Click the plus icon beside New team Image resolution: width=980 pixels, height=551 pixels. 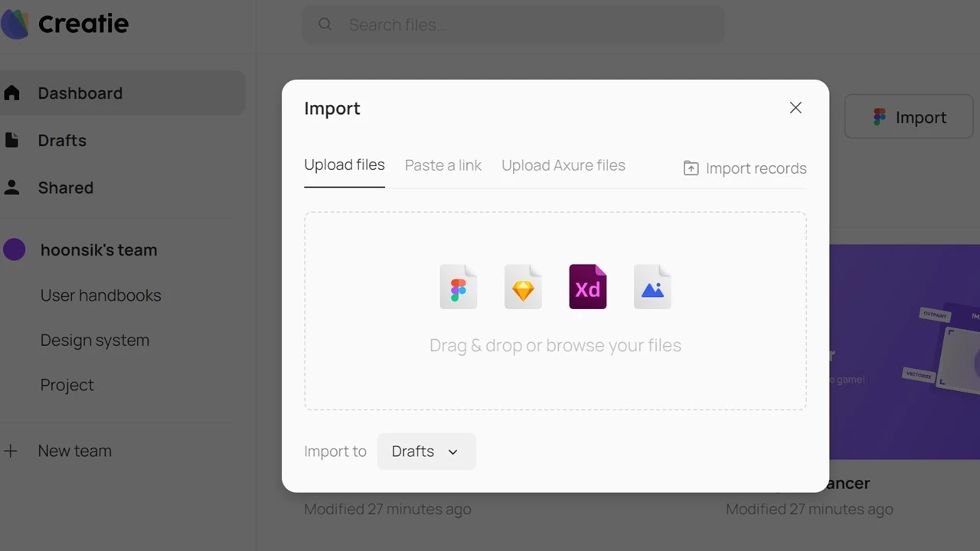click(11, 451)
